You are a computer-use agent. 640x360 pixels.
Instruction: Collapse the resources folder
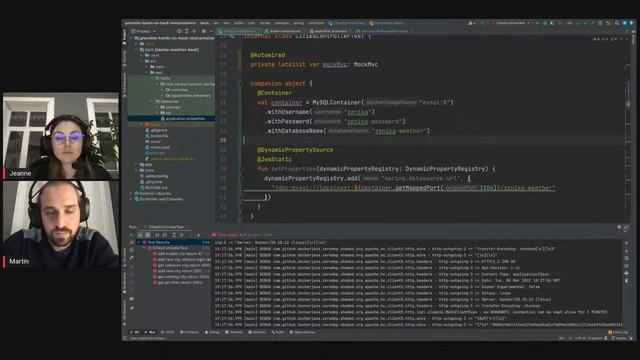pyautogui.click(x=152, y=101)
